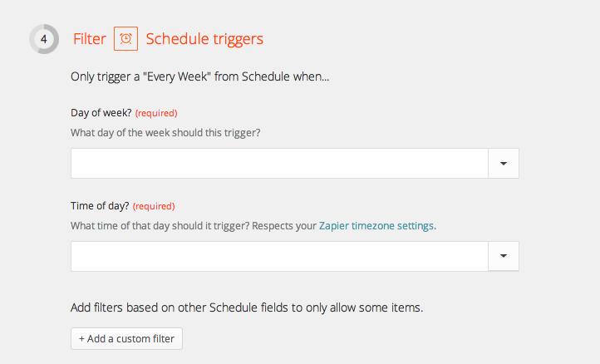Click the "Time of day?" label

[100, 206]
